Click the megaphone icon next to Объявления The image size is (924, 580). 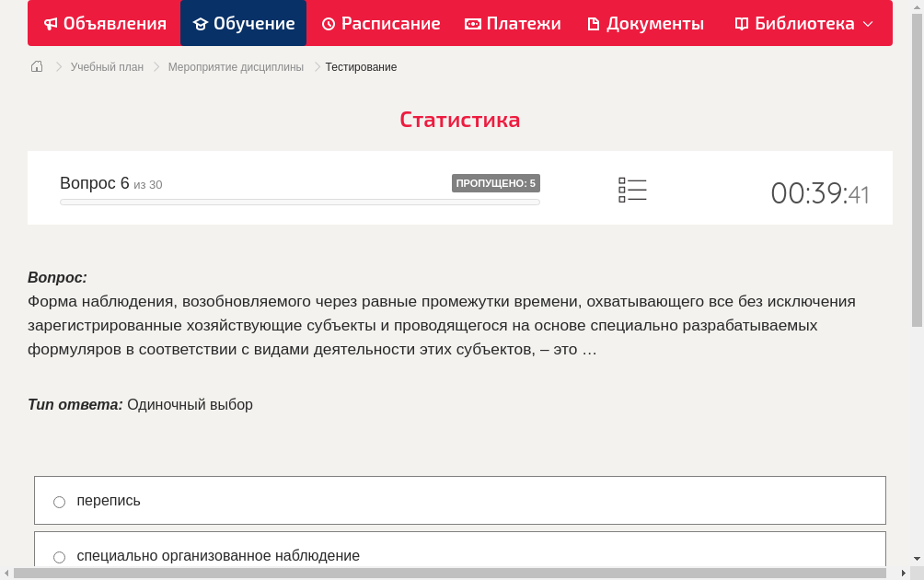(51, 23)
